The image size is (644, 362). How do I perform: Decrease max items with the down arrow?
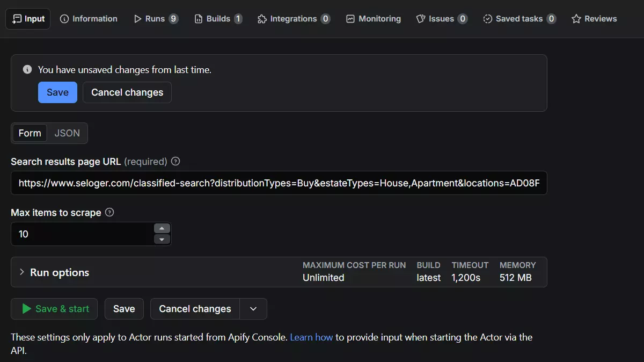(162, 240)
